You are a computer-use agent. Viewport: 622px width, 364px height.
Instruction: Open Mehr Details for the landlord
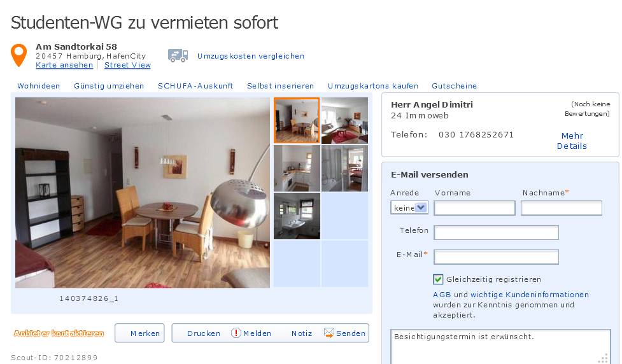tap(572, 141)
